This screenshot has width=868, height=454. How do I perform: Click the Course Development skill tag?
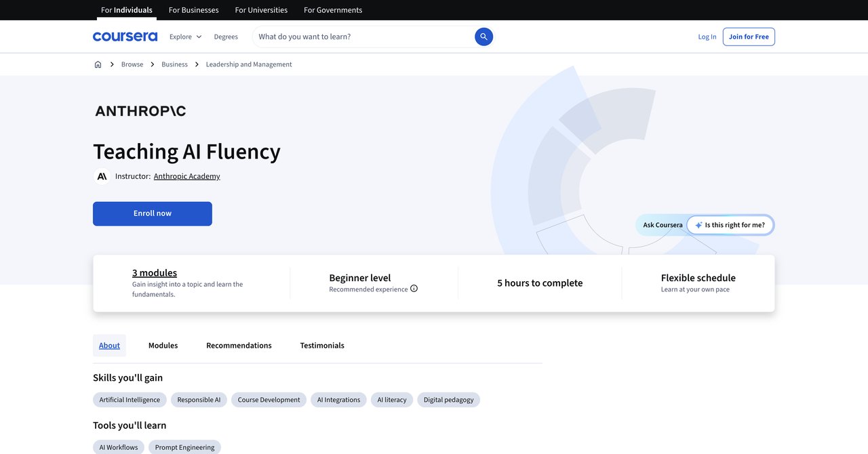(x=269, y=400)
